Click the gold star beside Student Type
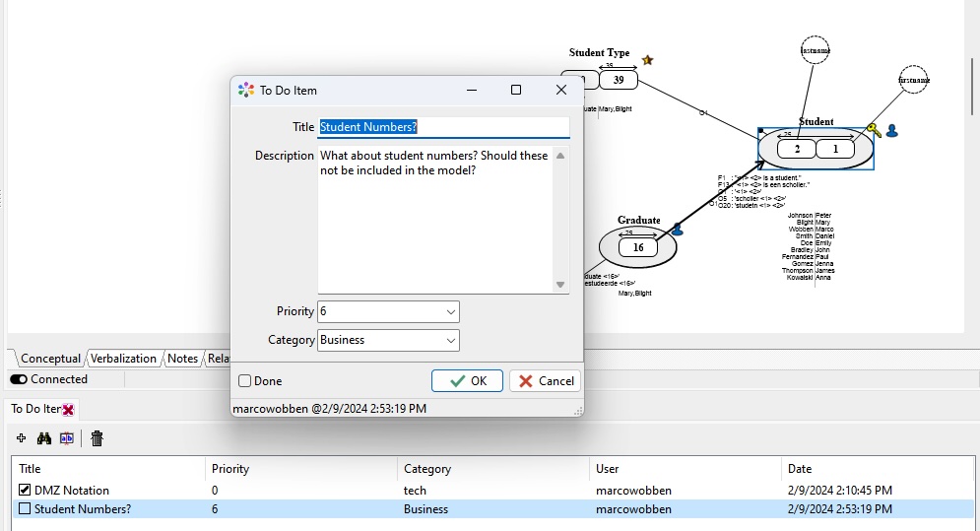Image resolution: width=980 pixels, height=531 pixels. point(647,60)
